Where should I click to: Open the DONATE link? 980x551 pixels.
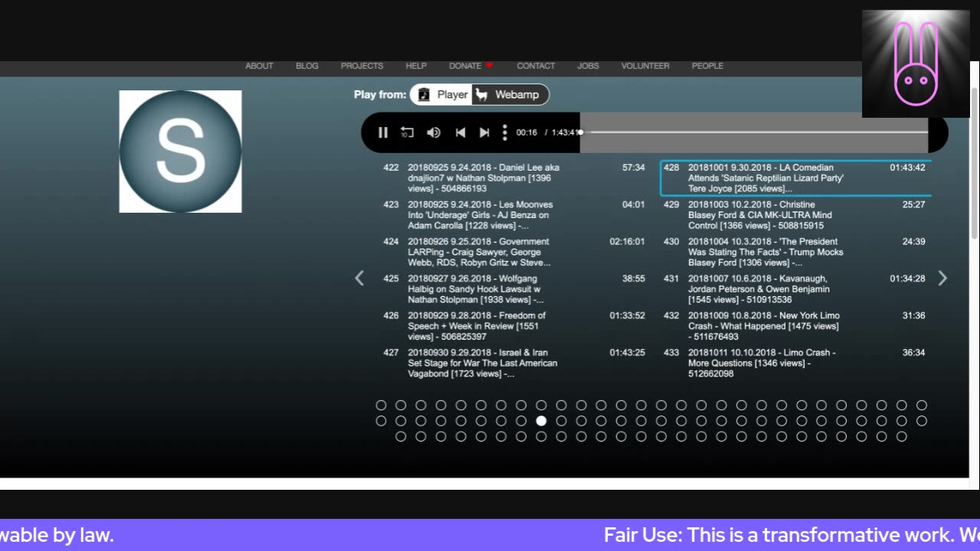465,66
